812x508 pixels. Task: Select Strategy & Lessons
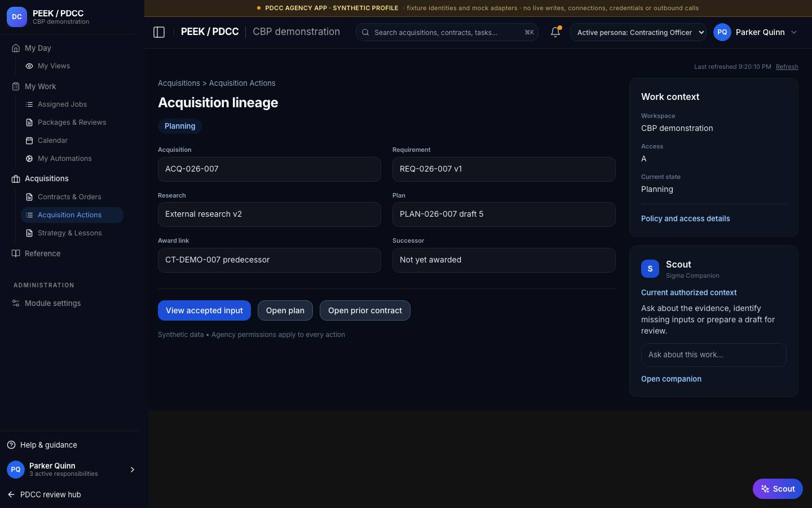72,233
